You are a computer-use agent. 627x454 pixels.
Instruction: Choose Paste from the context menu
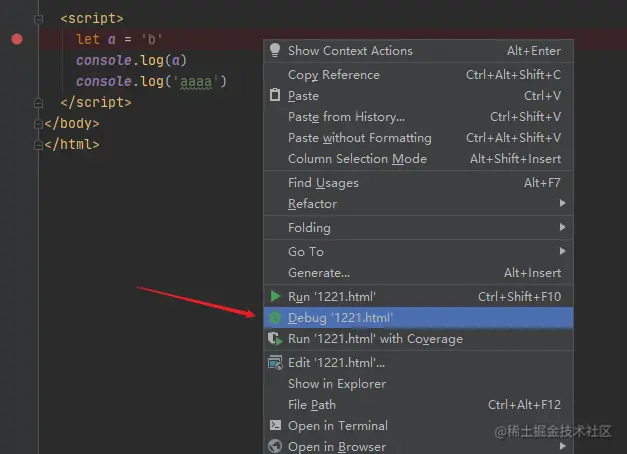click(x=419, y=96)
